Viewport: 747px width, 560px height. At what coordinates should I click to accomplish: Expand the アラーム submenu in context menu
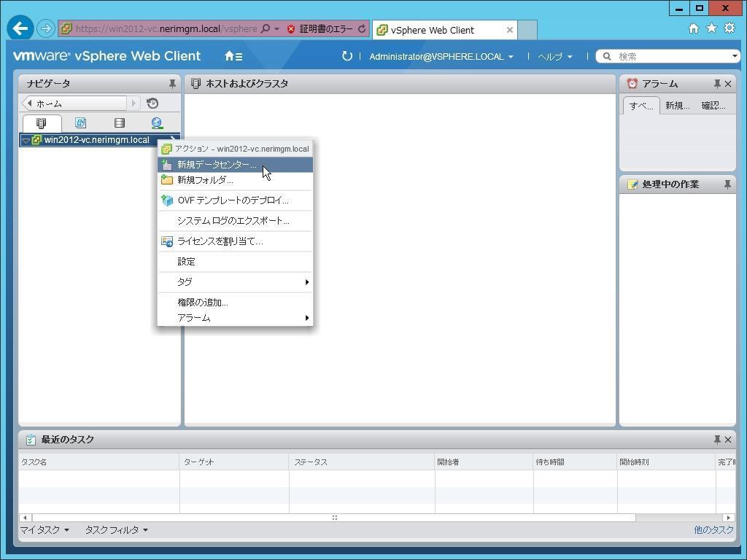pos(236,318)
